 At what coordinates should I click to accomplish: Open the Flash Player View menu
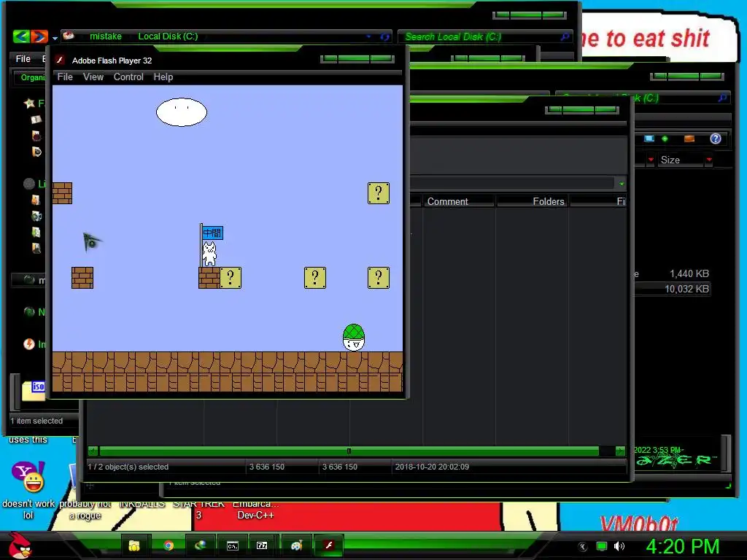click(x=93, y=77)
